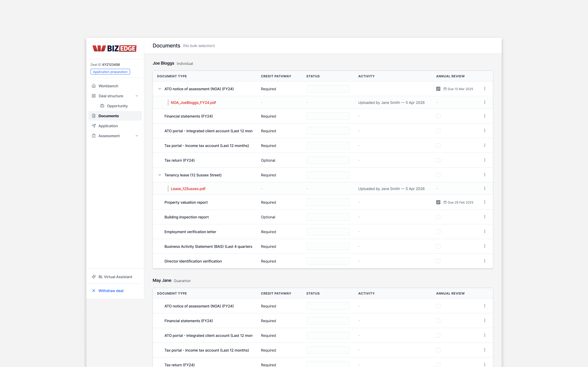Click the Assessment clipboard icon
The image size is (588, 367).
(x=94, y=136)
